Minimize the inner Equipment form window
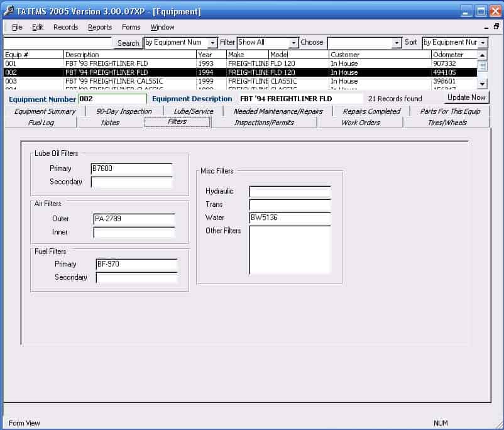This screenshot has width=504, height=430. [486, 27]
